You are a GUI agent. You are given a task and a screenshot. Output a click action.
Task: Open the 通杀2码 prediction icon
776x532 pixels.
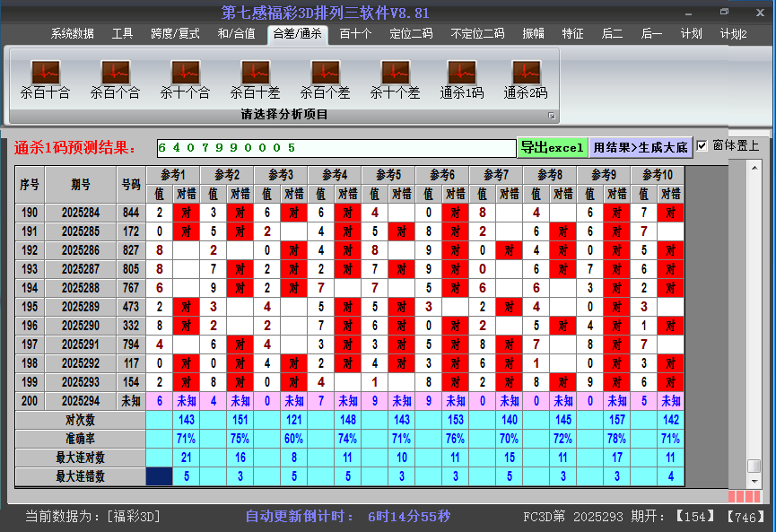[x=525, y=79]
